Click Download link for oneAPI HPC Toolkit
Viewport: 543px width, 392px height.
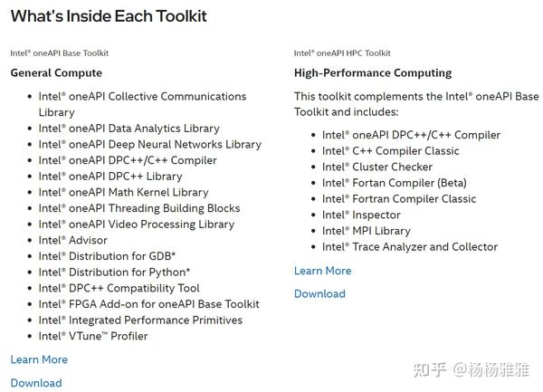pos(319,293)
